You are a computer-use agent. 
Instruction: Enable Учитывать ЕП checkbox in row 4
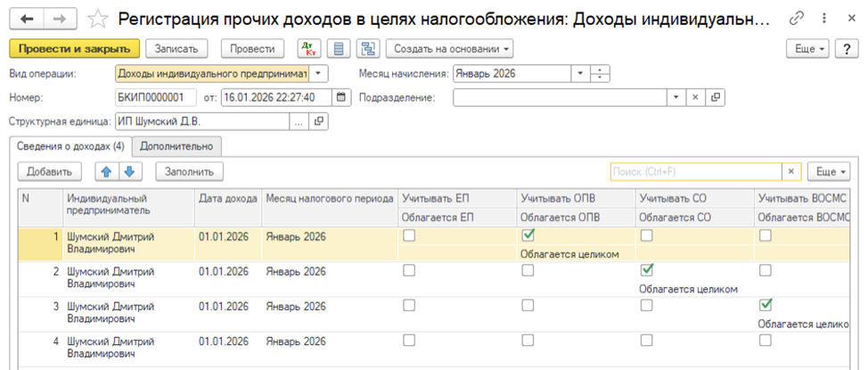[408, 340]
